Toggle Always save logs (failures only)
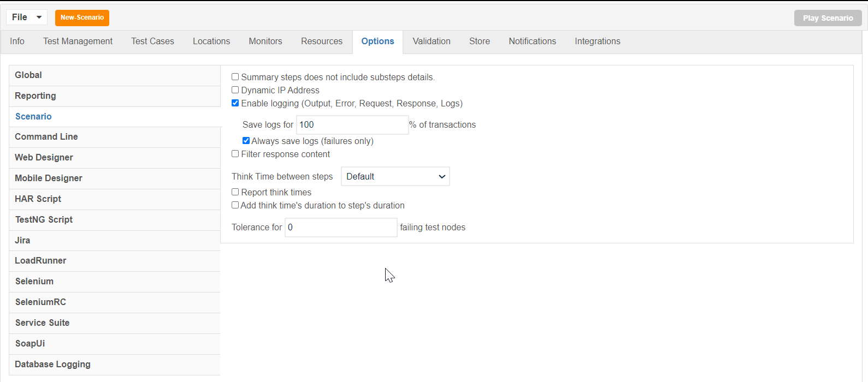868x382 pixels. click(246, 141)
